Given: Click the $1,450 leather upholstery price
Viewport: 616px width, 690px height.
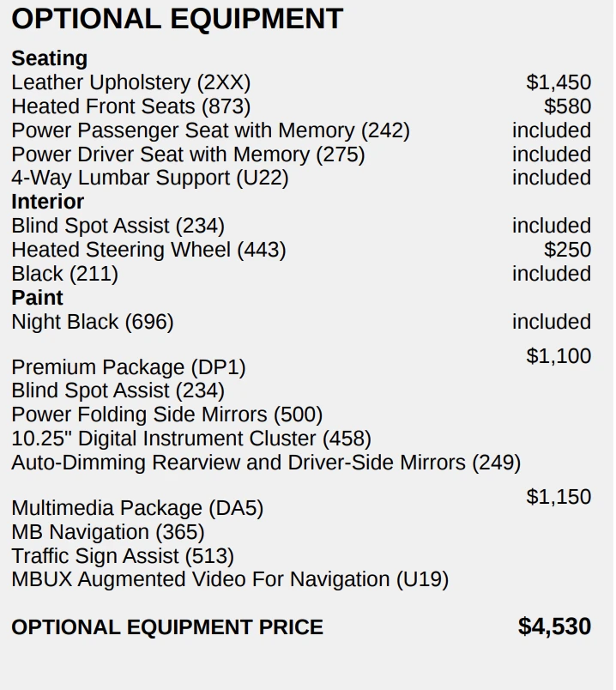Looking at the screenshot, I should (x=558, y=82).
